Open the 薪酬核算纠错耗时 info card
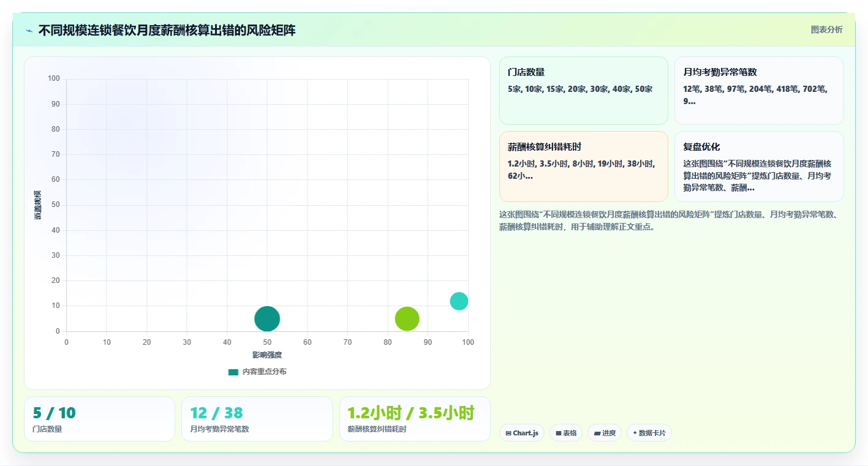868x466 pixels. click(x=583, y=167)
